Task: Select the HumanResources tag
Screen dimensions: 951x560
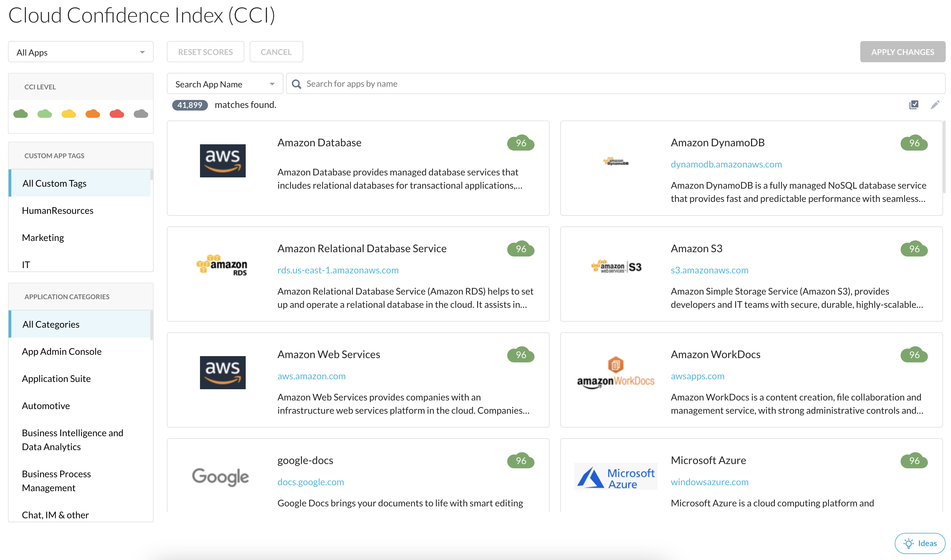Action: pyautogui.click(x=80, y=210)
